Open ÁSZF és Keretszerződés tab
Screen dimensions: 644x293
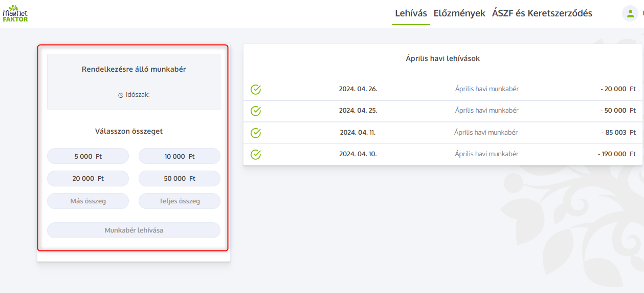542,13
